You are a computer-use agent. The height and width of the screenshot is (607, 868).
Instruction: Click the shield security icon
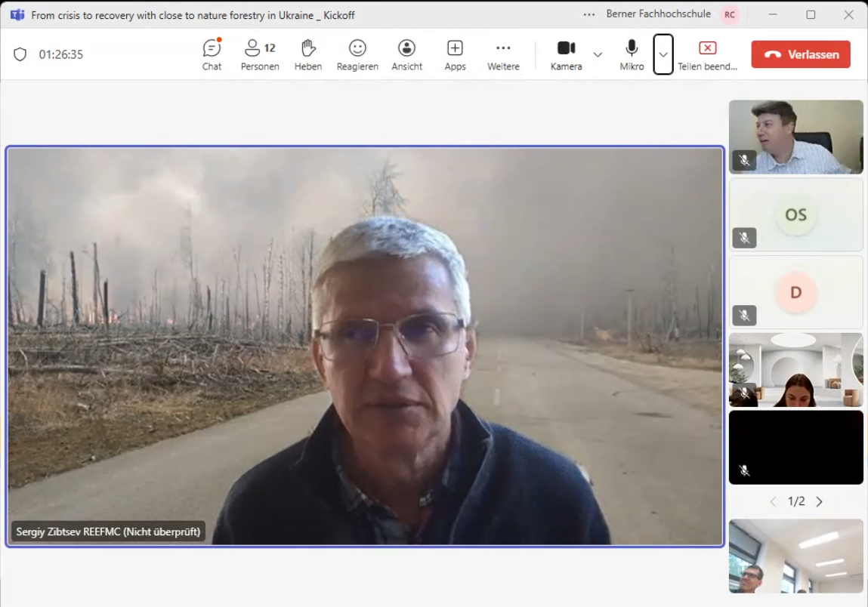coord(20,54)
